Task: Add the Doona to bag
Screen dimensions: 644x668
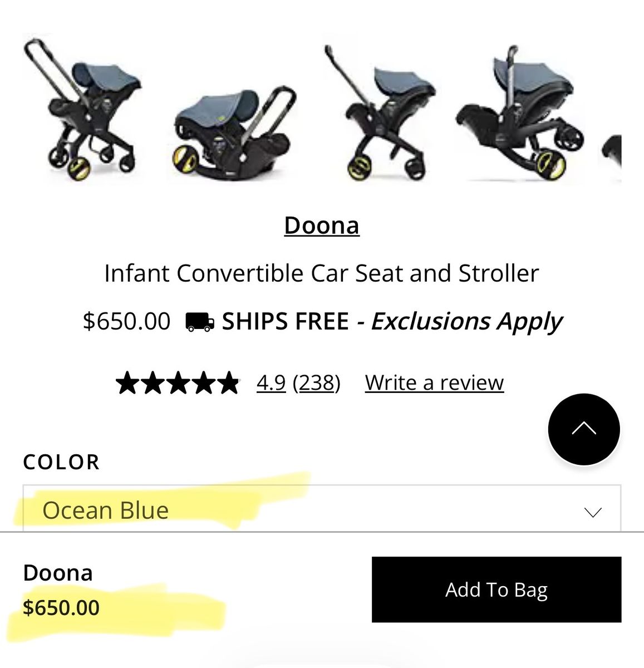Action: (496, 590)
